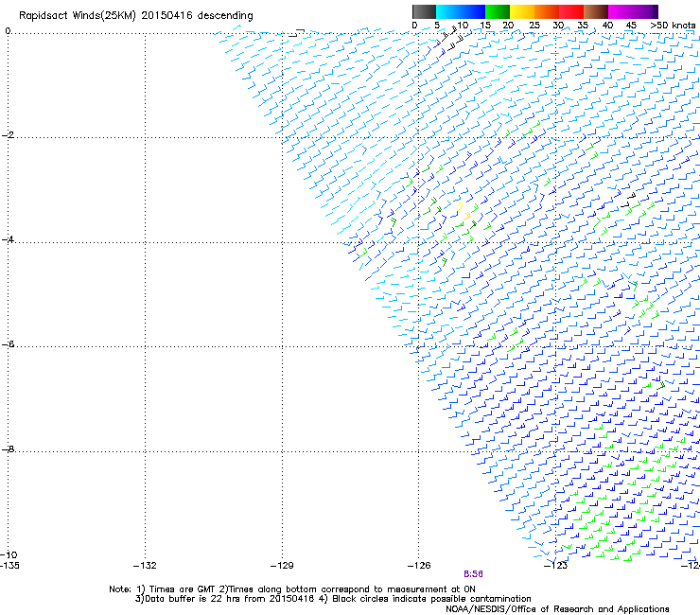Click the legend label '25'
The image size is (700, 615).
click(534, 26)
